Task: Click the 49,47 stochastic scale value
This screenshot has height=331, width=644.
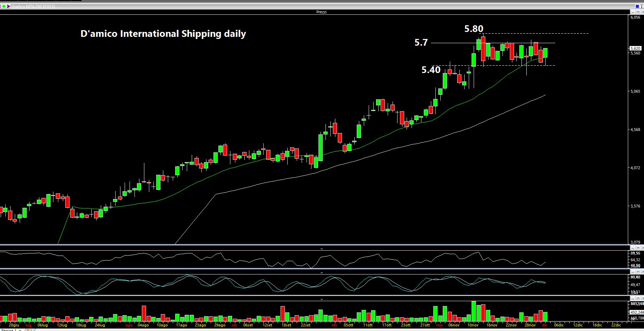Action: [635, 285]
